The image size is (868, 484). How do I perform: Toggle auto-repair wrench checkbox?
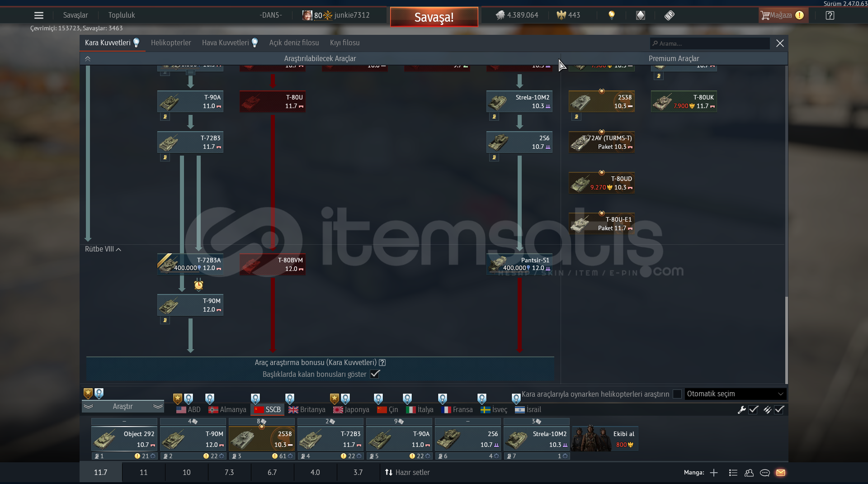click(753, 410)
